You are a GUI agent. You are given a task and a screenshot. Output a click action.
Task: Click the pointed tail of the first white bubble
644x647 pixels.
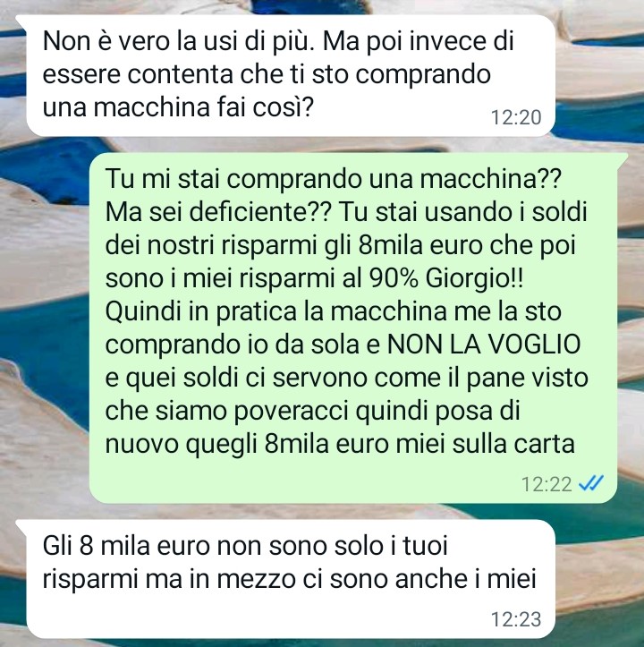[x=21, y=21]
